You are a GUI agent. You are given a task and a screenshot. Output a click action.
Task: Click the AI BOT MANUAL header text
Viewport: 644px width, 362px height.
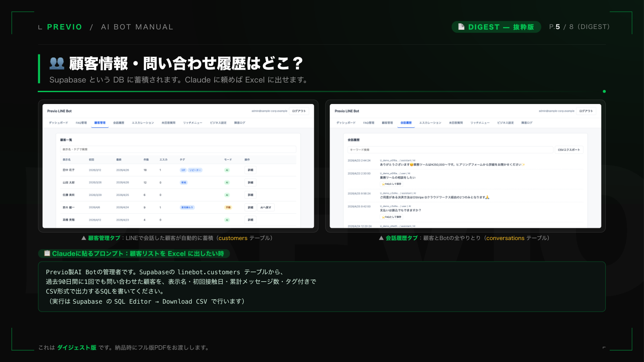(x=137, y=27)
